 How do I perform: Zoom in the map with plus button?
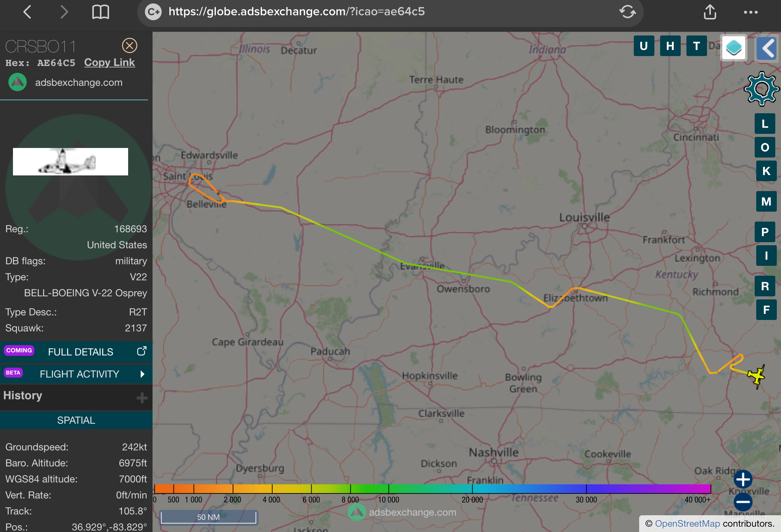[x=743, y=479]
